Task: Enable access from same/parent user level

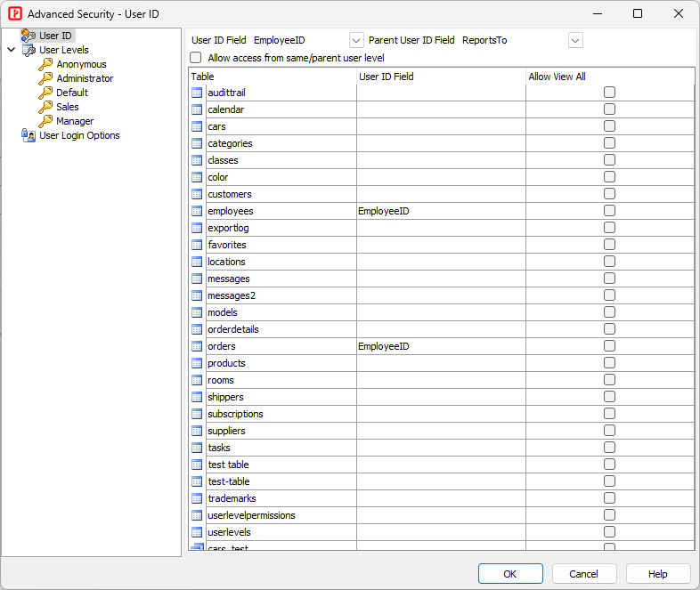Action: click(x=196, y=57)
